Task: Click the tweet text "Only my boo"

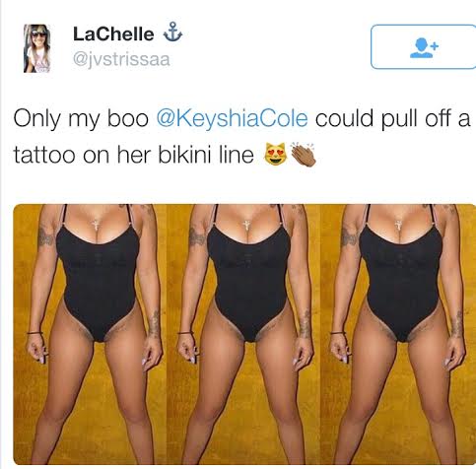Action: click(x=81, y=119)
